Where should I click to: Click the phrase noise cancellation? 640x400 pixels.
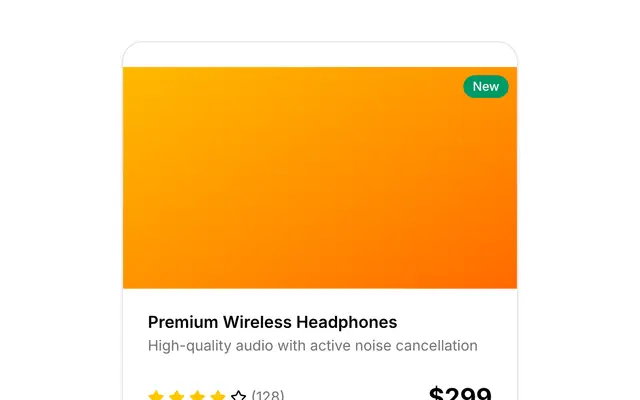(x=416, y=346)
